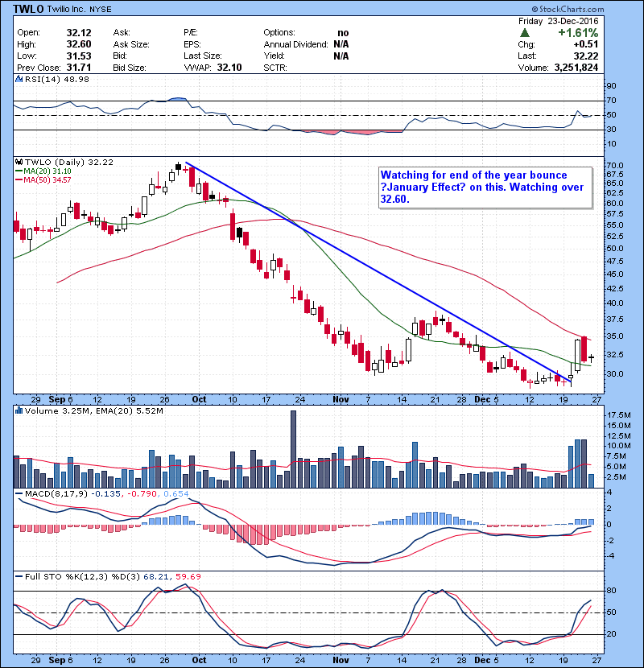
Task: Click the candlestick icon beside TWLO (Daily)
Action: click(x=19, y=162)
